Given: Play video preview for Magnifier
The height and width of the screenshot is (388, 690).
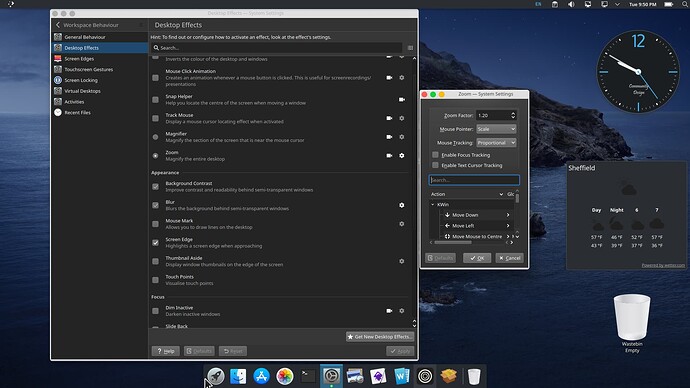Looking at the screenshot, I should 389,137.
